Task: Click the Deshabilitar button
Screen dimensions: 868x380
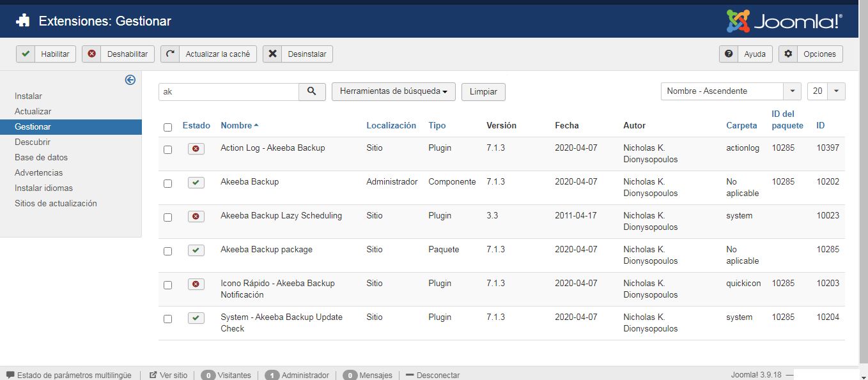Action: pos(118,54)
